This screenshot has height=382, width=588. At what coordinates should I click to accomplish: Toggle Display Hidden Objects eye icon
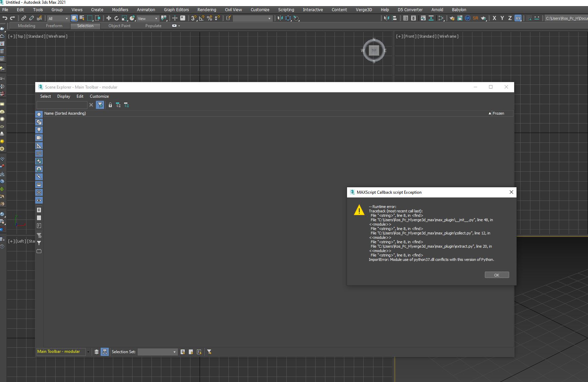[x=39, y=200]
